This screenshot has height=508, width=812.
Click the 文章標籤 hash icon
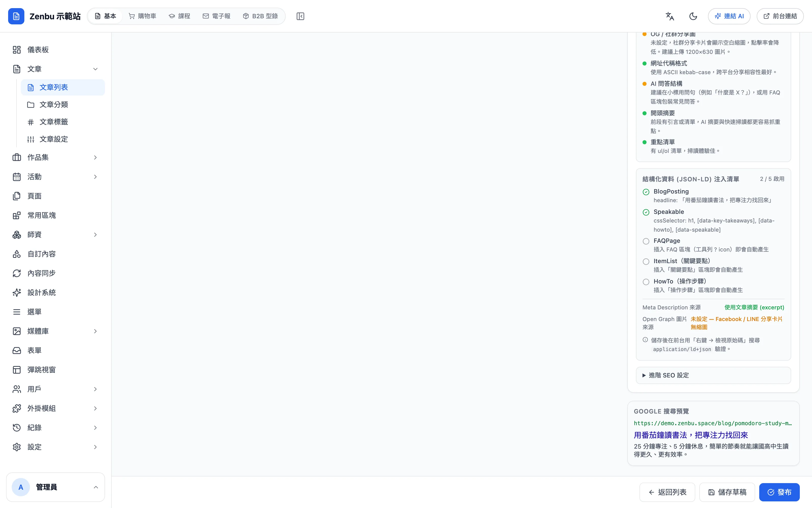(x=30, y=122)
